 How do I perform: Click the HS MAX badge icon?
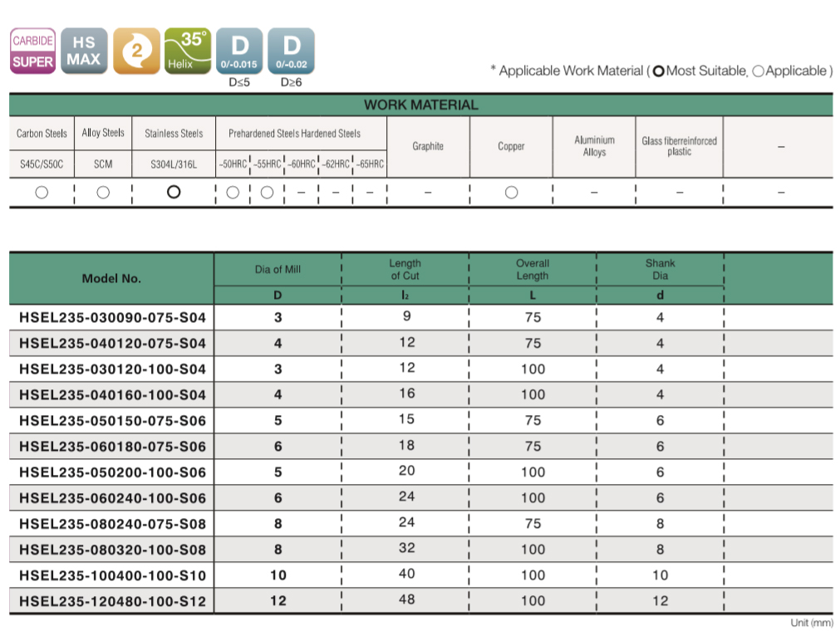[84, 51]
